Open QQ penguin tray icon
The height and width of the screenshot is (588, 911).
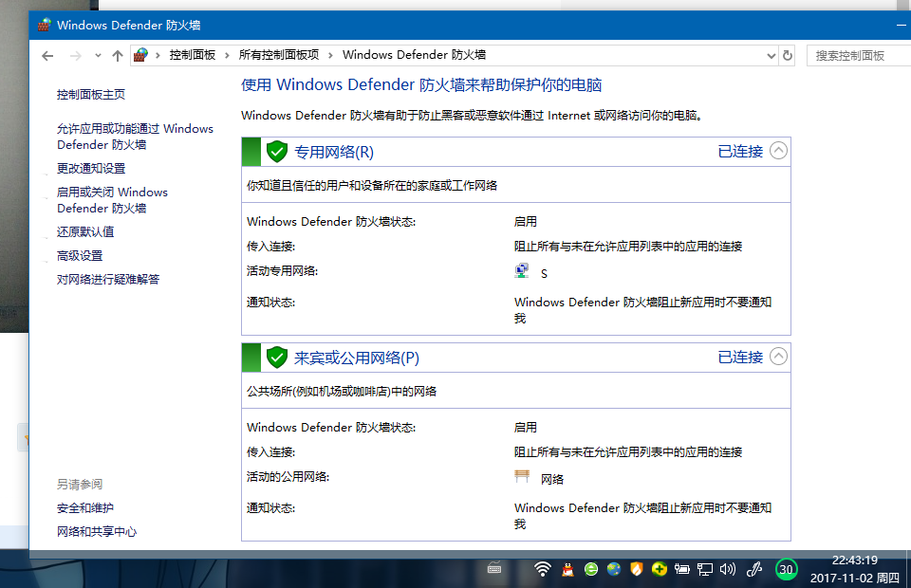point(567,569)
